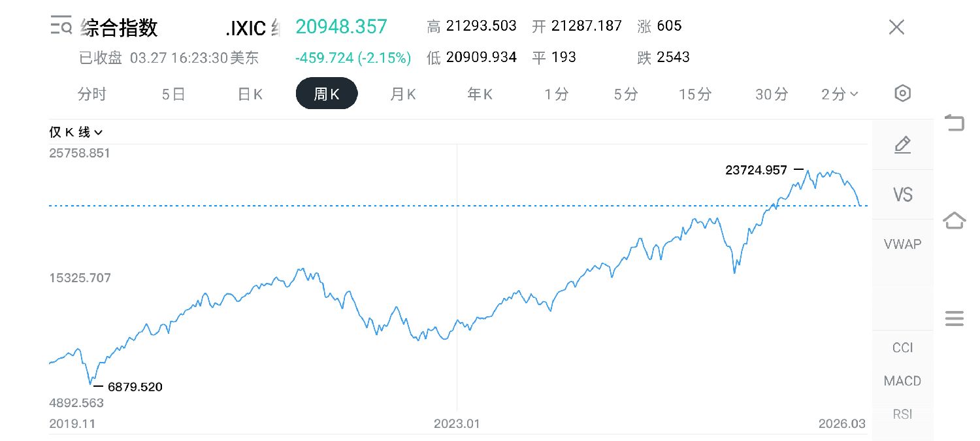Switch to the 分时 tab
Viewport: 980px width, 441px height.
pyautogui.click(x=91, y=94)
